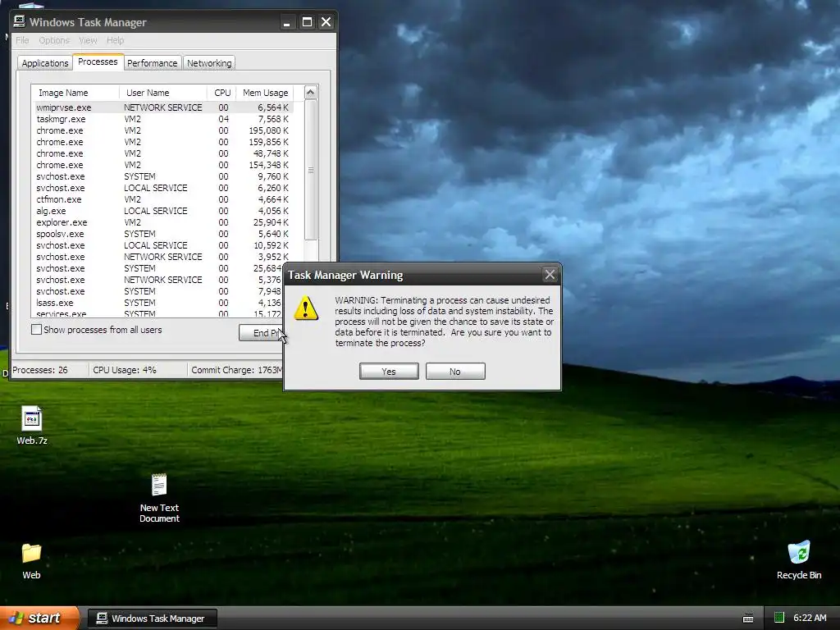Select the Recycle Bin desktop icon

click(799, 560)
